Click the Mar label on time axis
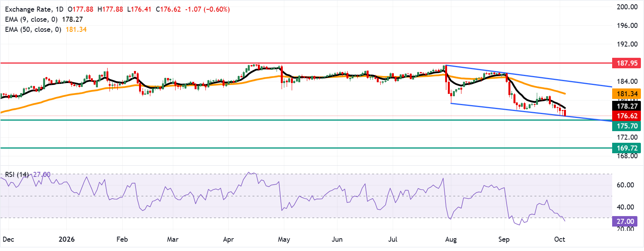The image size is (644, 251). pyautogui.click(x=172, y=239)
